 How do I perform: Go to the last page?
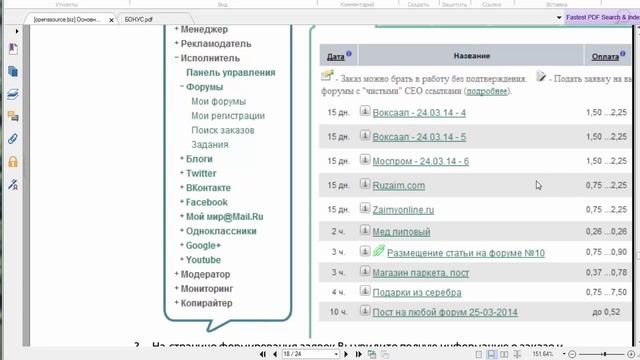358,354
